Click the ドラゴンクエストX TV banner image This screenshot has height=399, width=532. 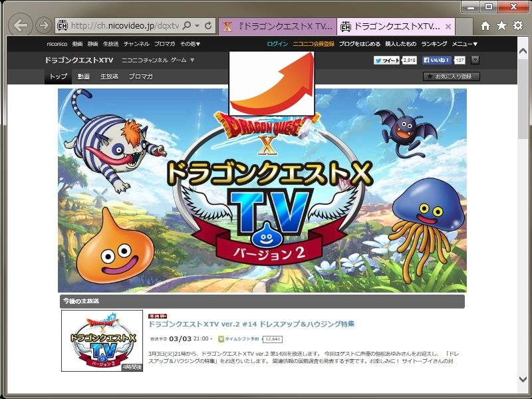point(262,190)
